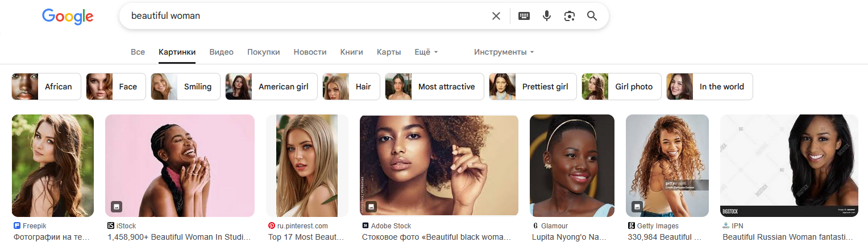Select the African filter chip

pyautogui.click(x=47, y=87)
